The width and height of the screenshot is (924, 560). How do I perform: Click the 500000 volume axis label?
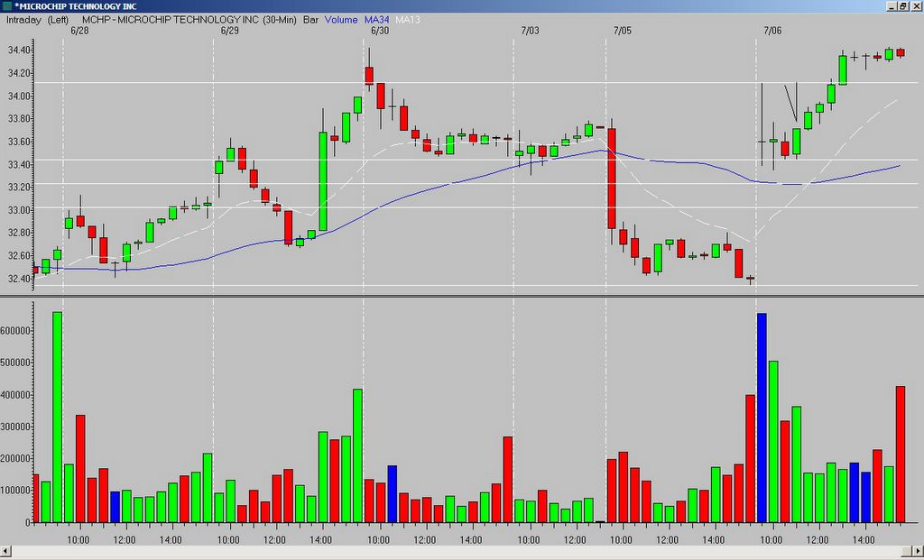[x=16, y=363]
